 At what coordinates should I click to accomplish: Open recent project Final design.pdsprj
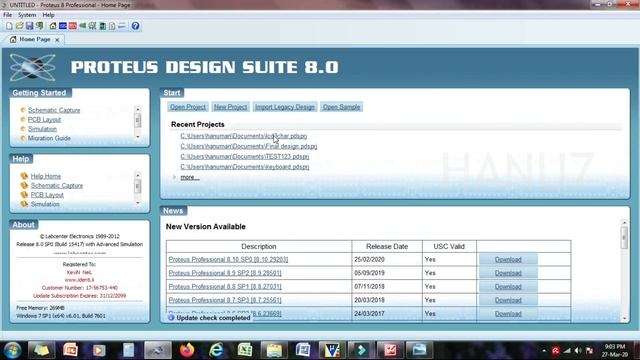coord(249,146)
